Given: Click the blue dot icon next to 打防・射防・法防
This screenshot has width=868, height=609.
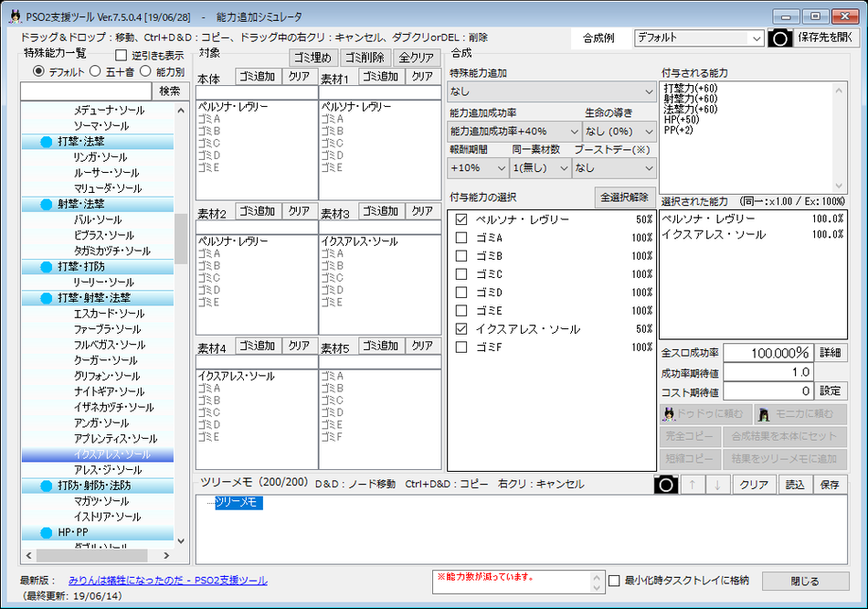Looking at the screenshot, I should 47,486.
